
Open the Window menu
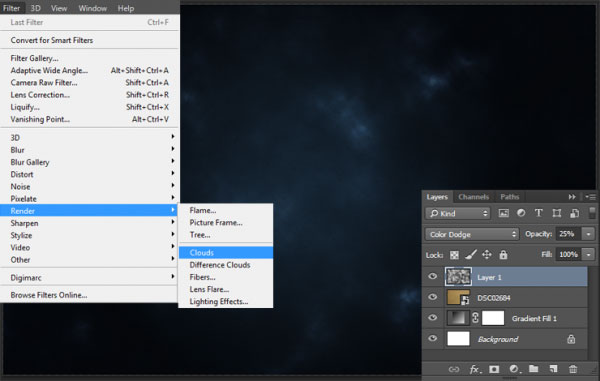tap(93, 8)
